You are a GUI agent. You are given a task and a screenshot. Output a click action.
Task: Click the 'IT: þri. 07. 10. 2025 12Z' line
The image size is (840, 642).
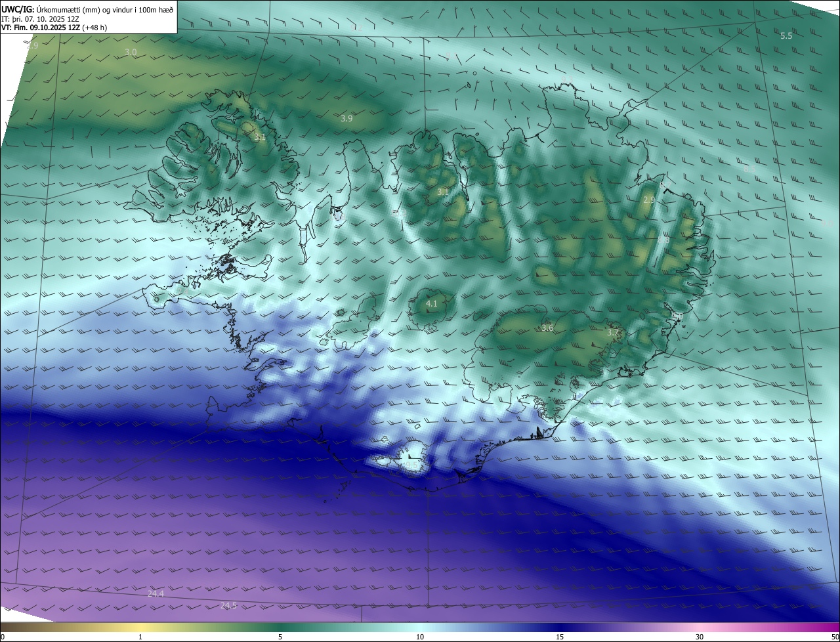coord(41,19)
